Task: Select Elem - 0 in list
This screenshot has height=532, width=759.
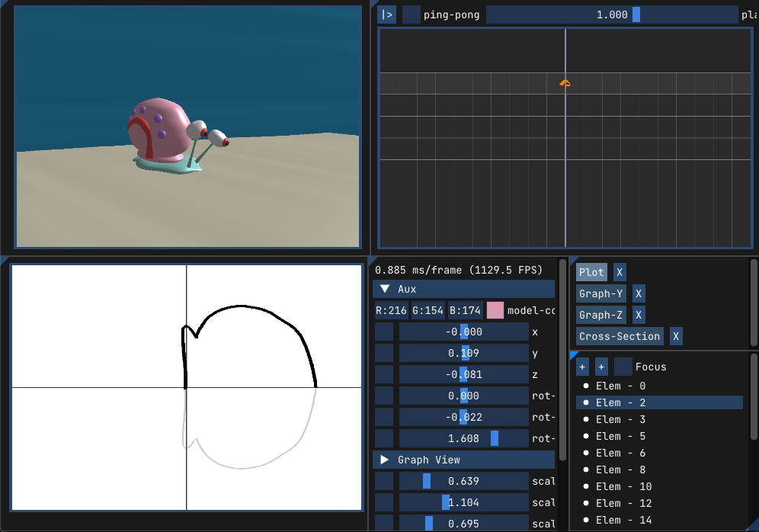Action: (659, 386)
